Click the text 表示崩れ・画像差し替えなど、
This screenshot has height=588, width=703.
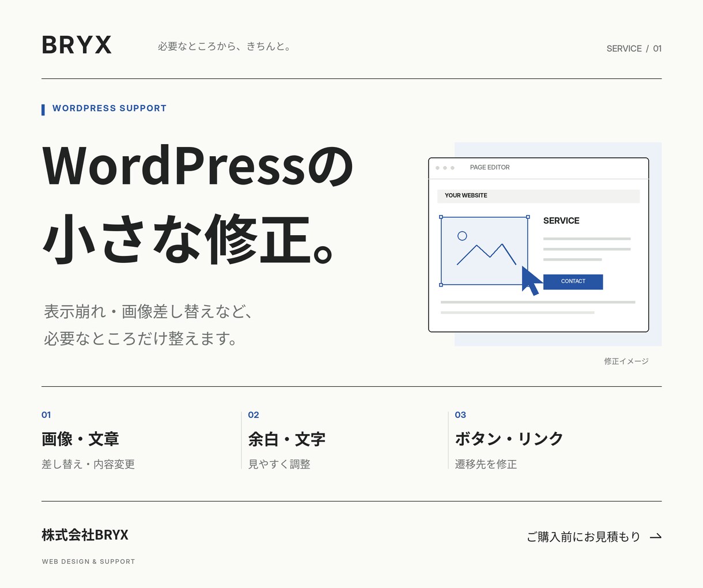point(149,312)
